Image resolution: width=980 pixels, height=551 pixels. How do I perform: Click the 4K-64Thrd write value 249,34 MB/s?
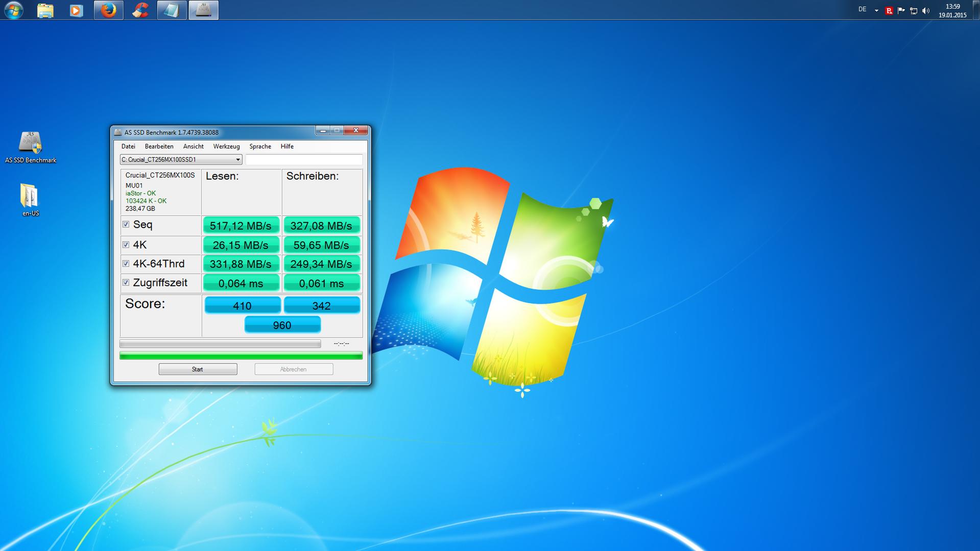322,264
